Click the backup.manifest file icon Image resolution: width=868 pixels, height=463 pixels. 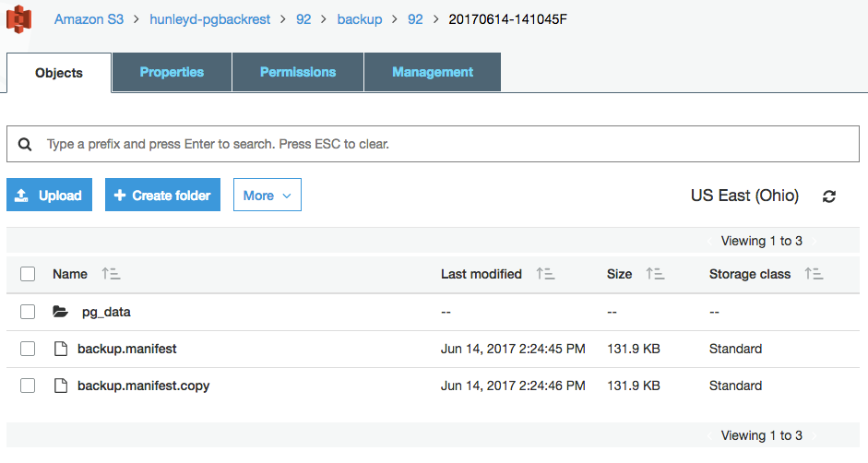click(x=61, y=349)
